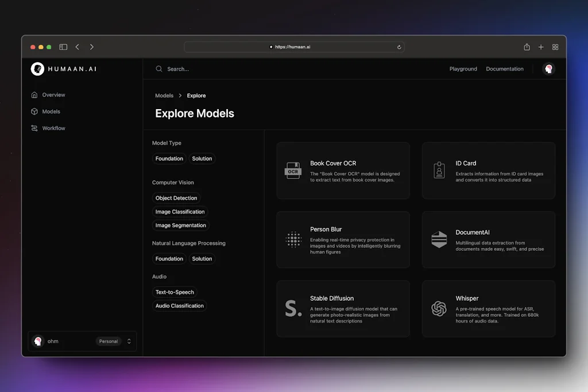
Task: Select the Models cube icon in sidebar
Action: (x=34, y=111)
